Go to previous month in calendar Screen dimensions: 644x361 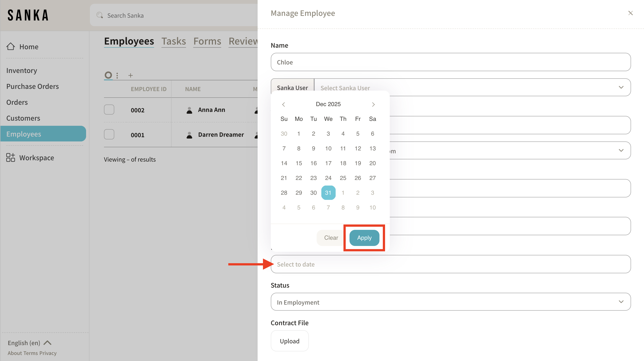284,104
